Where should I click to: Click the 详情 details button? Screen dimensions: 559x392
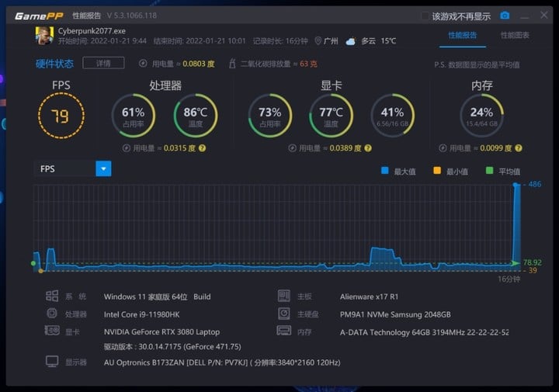click(102, 64)
